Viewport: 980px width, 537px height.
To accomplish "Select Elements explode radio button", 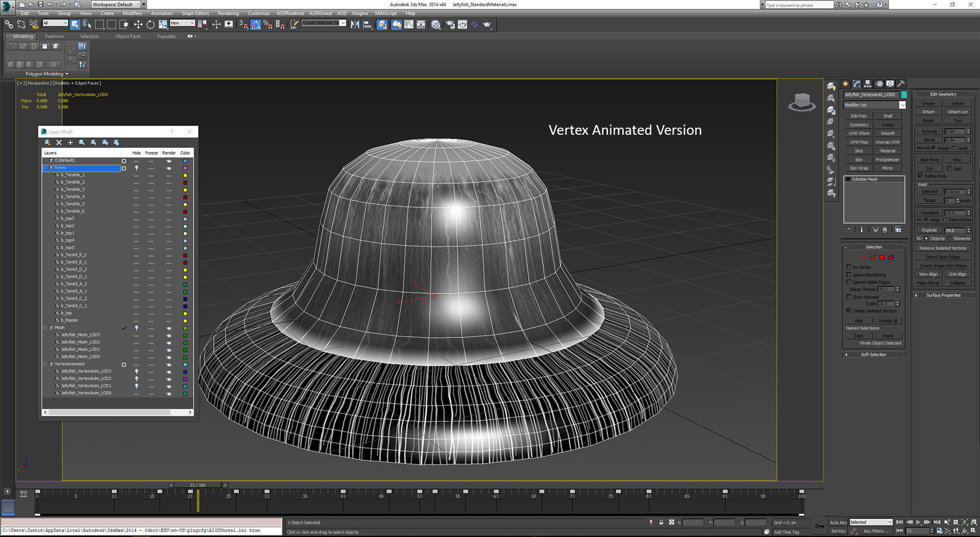I will click(x=949, y=238).
